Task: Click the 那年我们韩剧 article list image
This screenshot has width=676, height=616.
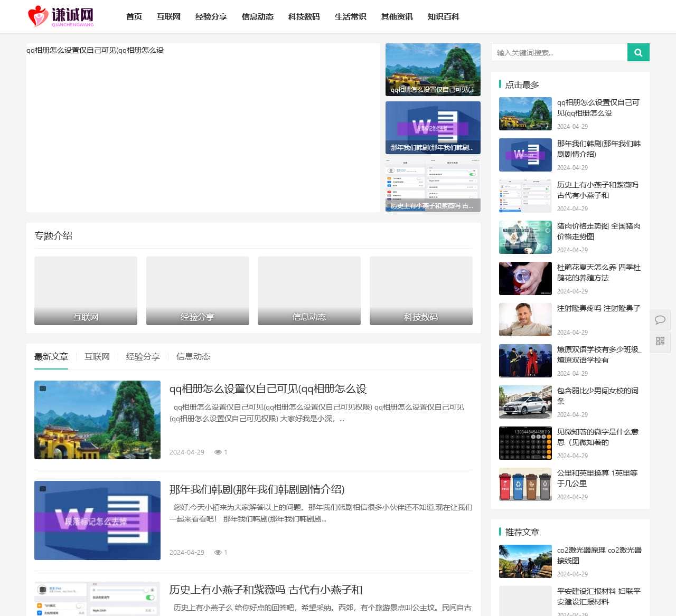Action: click(97, 520)
